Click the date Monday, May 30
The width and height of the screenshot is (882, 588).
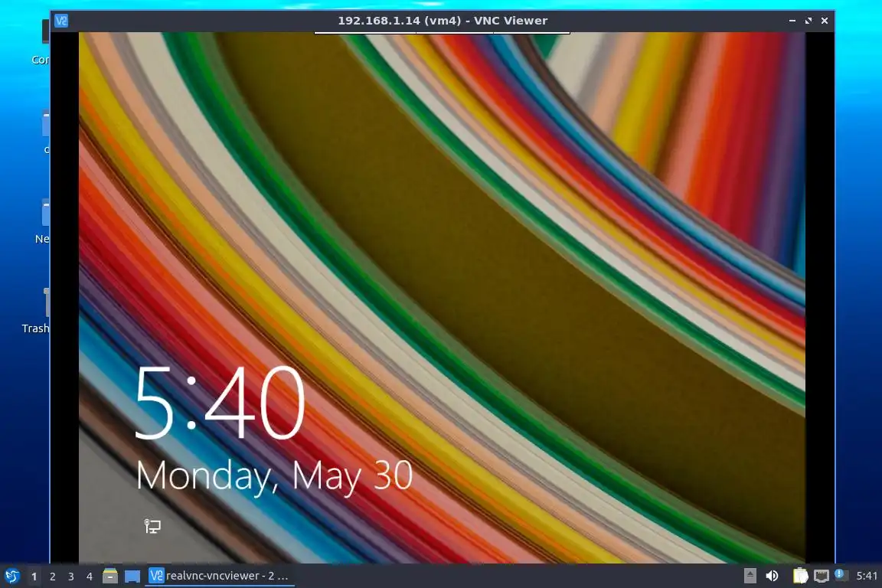pos(275,477)
